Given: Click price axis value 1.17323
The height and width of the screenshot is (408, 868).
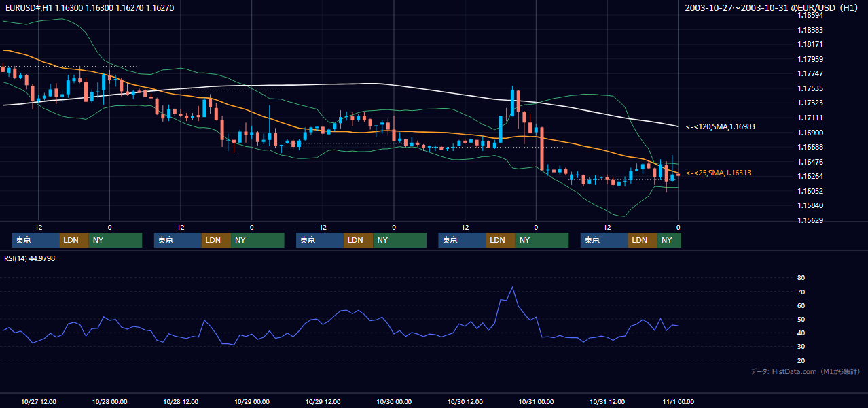Looking at the screenshot, I should (x=810, y=103).
